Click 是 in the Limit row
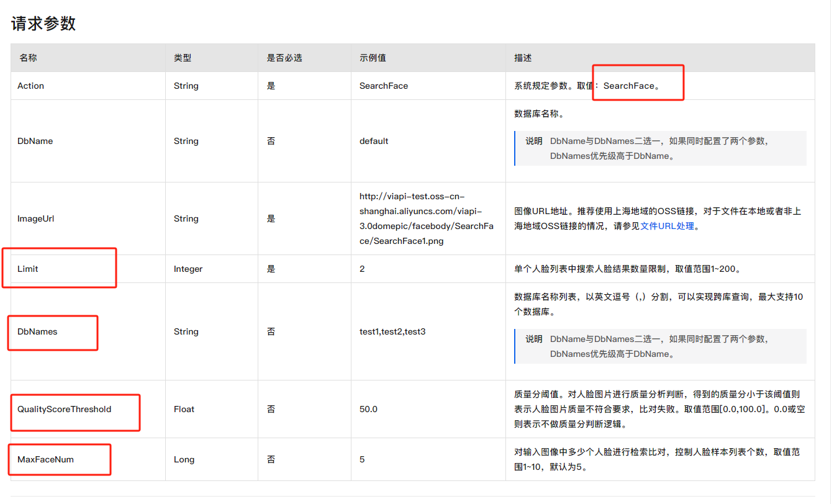 271,269
